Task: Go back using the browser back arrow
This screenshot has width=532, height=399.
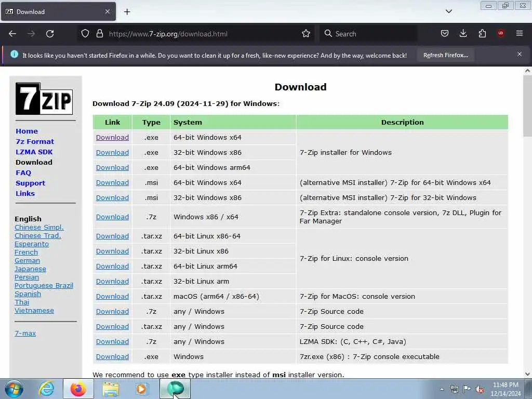Action: (12, 34)
